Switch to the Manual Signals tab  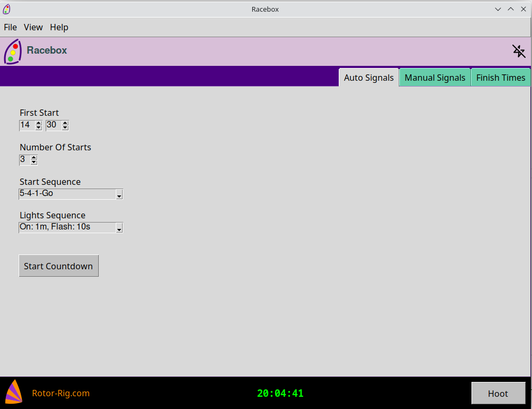[435, 78]
